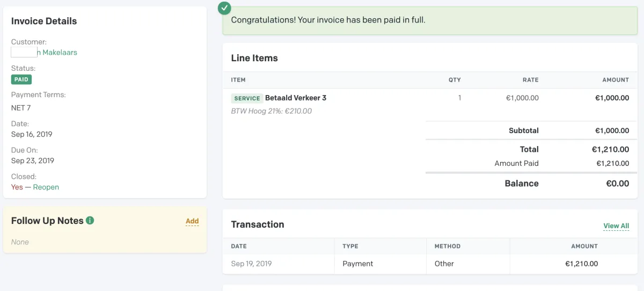Click the TYPE column header
This screenshot has height=291, width=644.
point(350,246)
